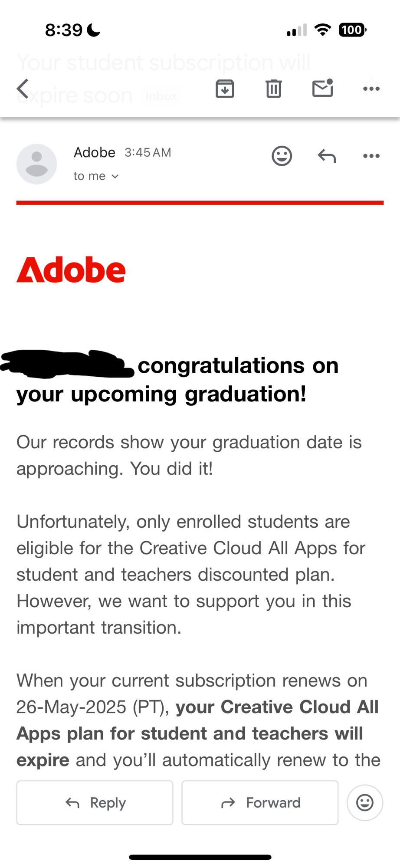
Task: Mark the email as unread with envelope icon
Action: click(x=323, y=88)
